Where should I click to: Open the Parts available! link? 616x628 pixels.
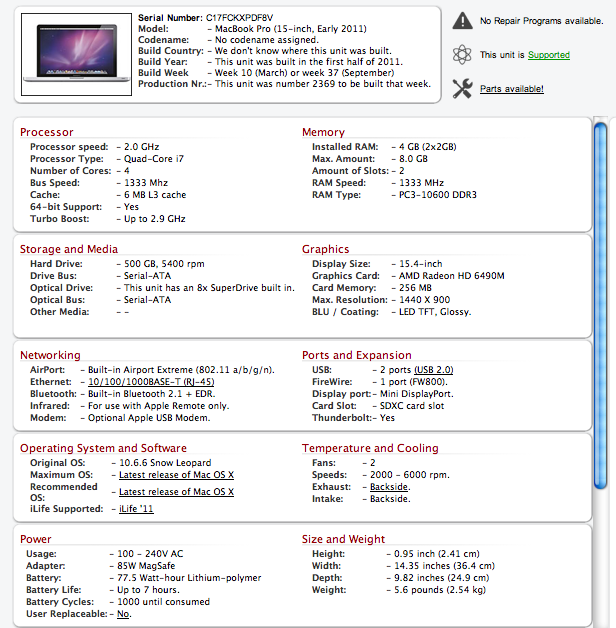[512, 89]
